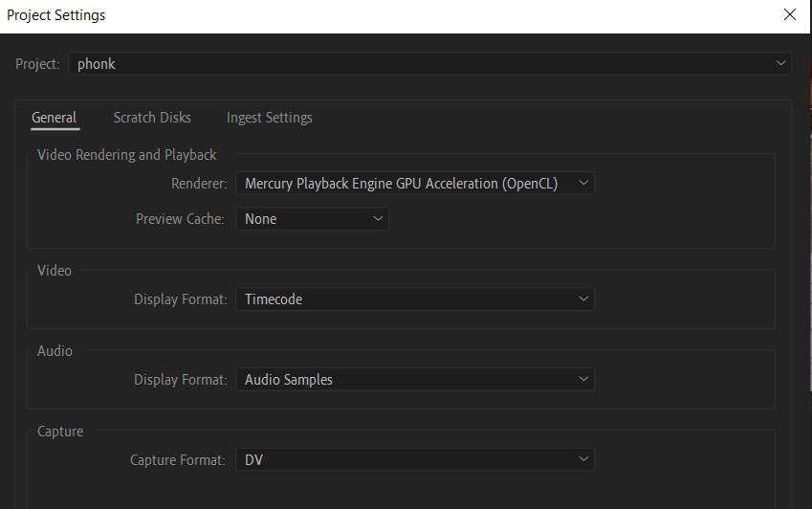Click the Audio Samples dropdown chevron arrow
Screen dimensions: 812x509
tap(583, 380)
